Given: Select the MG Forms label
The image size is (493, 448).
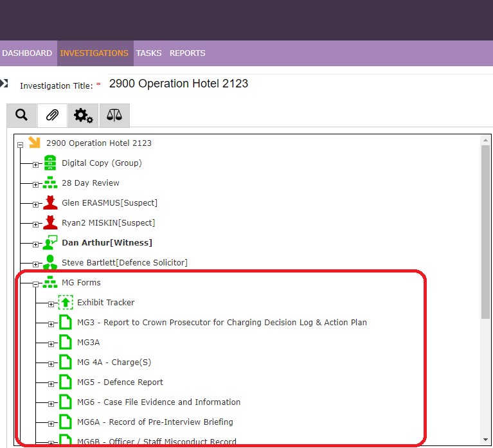Looking at the screenshot, I should pos(81,282).
